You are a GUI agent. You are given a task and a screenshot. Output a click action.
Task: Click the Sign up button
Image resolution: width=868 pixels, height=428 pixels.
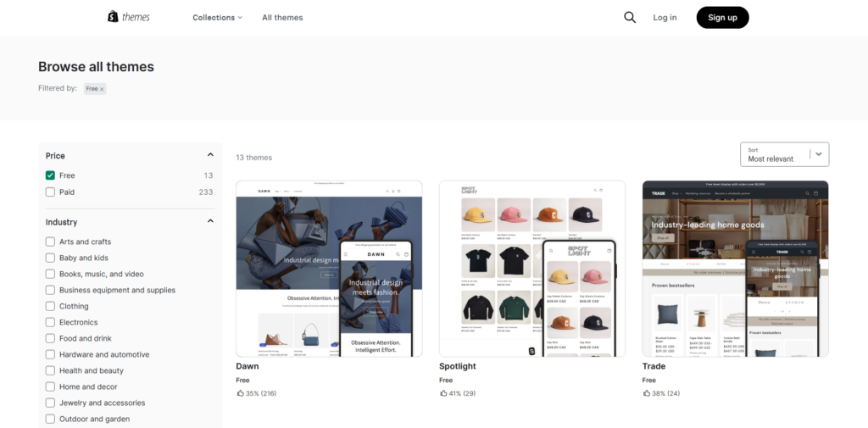[x=722, y=18]
